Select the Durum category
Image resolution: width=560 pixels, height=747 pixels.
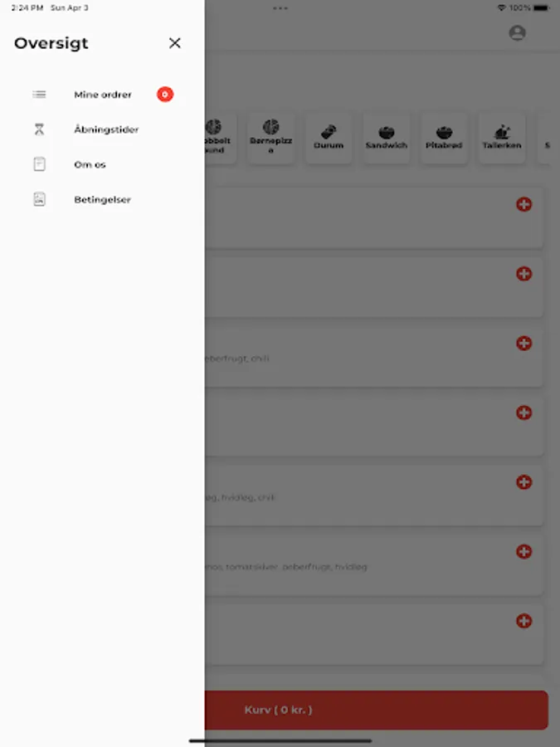[329, 138]
